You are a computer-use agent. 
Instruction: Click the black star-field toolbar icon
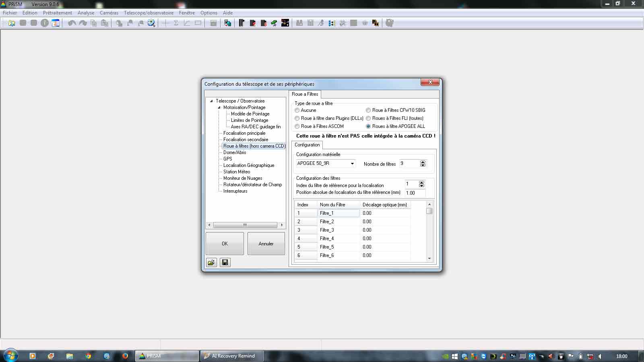click(285, 23)
